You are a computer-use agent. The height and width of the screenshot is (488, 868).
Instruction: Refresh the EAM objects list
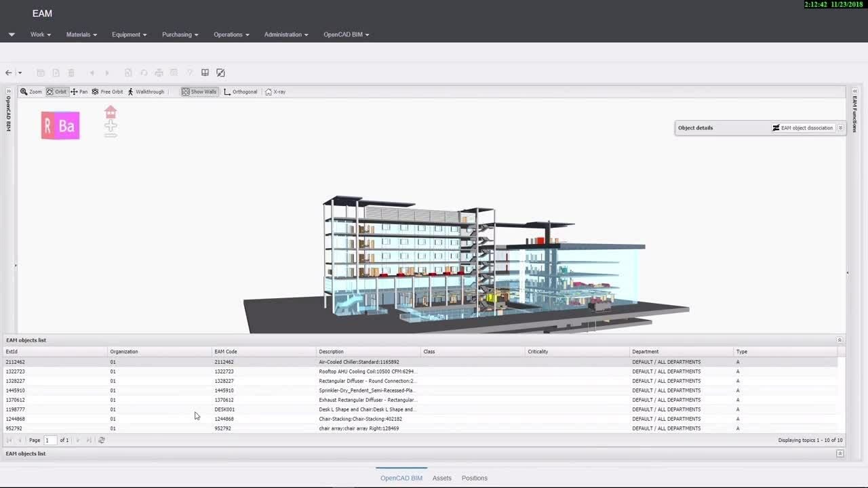pyautogui.click(x=102, y=440)
